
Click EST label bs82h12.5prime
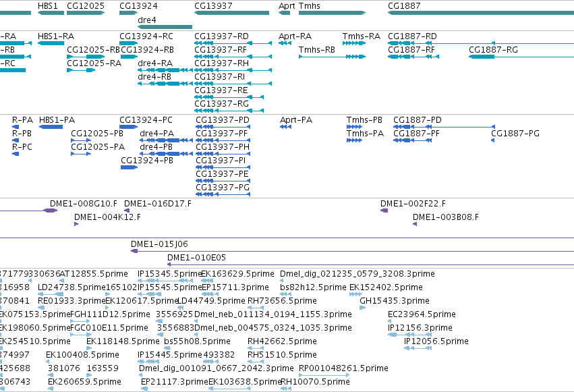[313, 287]
